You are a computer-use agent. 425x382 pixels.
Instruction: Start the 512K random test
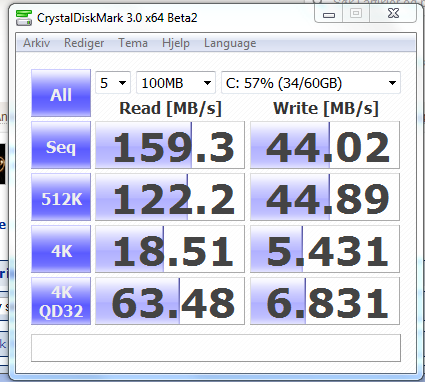(61, 197)
